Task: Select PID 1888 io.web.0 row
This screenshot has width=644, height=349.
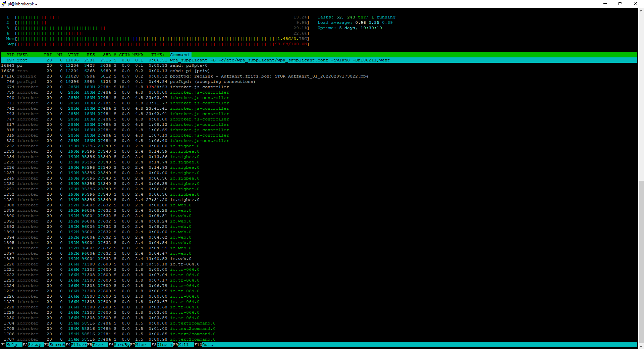Action: click(319, 205)
